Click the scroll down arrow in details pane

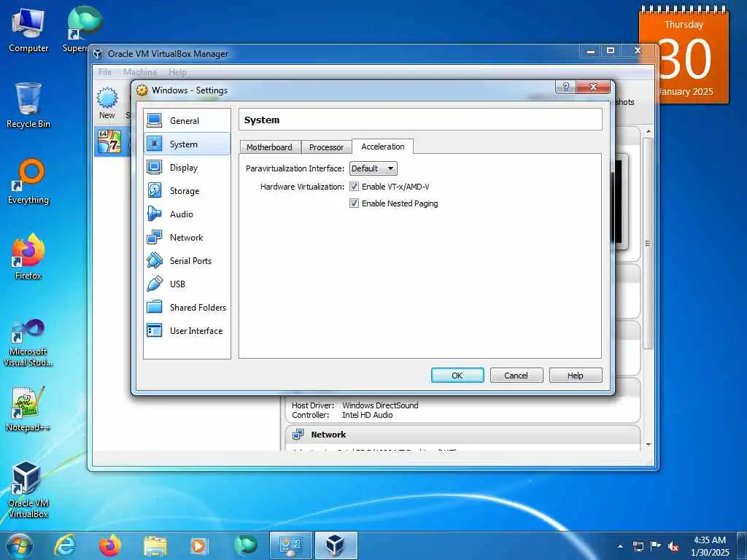coord(649,444)
